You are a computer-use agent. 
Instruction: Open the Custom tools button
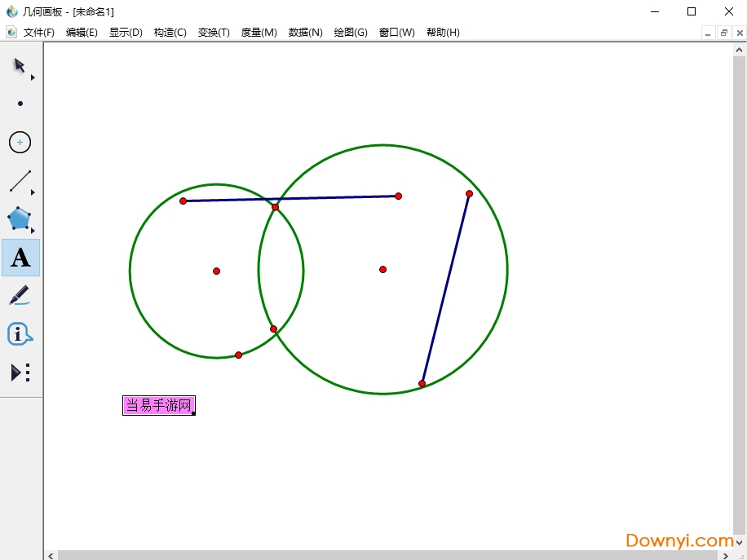point(20,373)
